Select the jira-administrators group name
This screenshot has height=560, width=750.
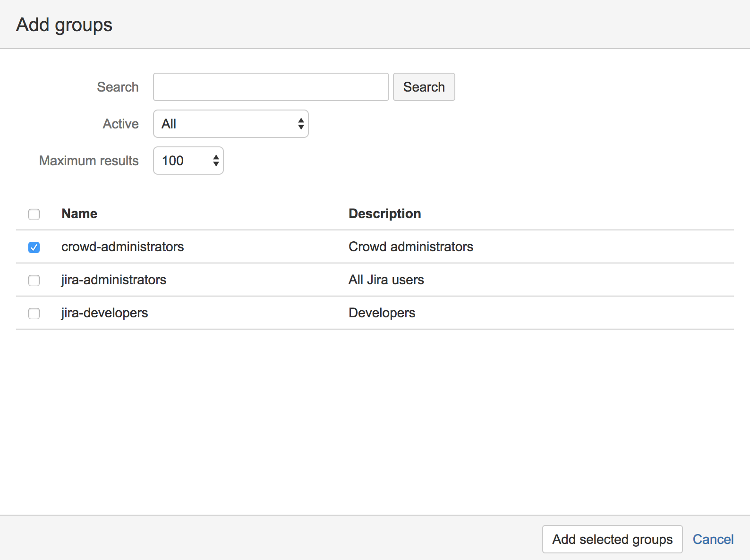click(114, 280)
